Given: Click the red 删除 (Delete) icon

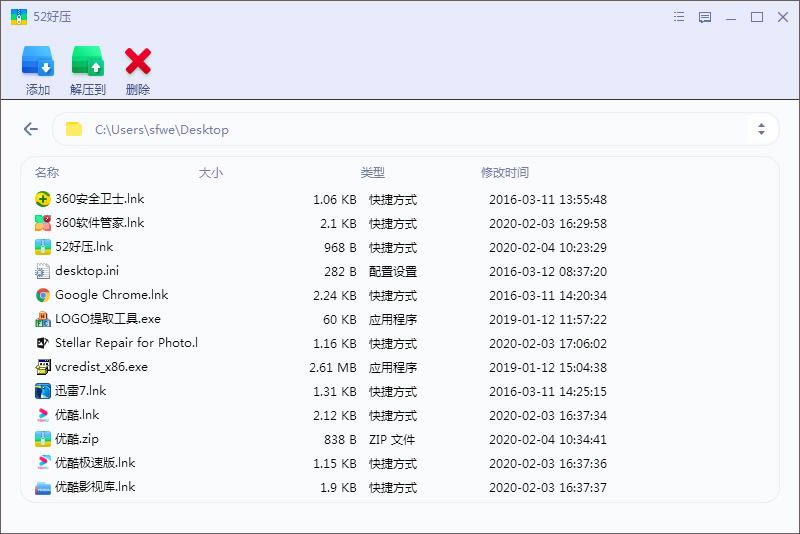Looking at the screenshot, I should point(138,62).
